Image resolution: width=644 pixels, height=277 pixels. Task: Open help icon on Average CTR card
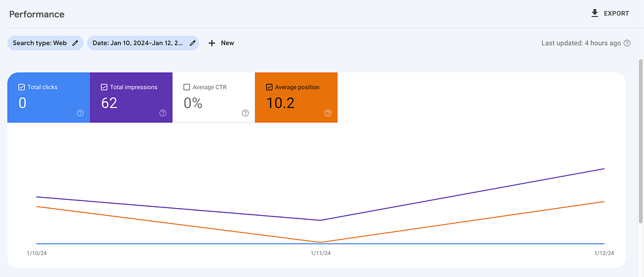245,113
